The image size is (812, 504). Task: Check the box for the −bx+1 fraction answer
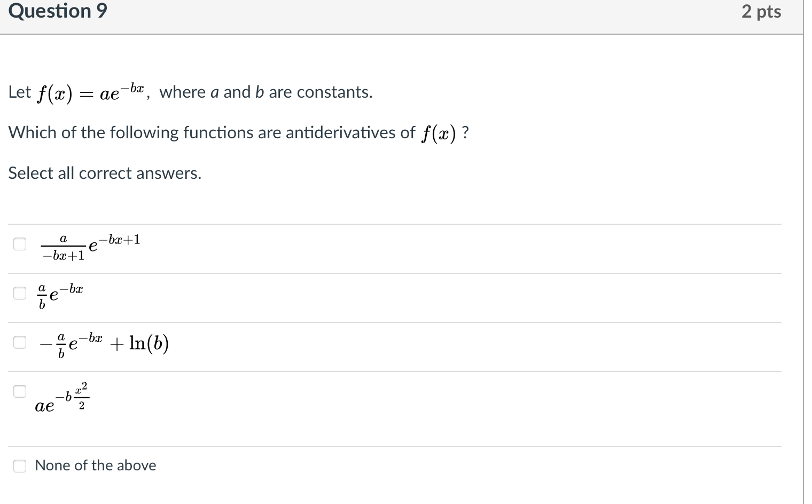20,244
